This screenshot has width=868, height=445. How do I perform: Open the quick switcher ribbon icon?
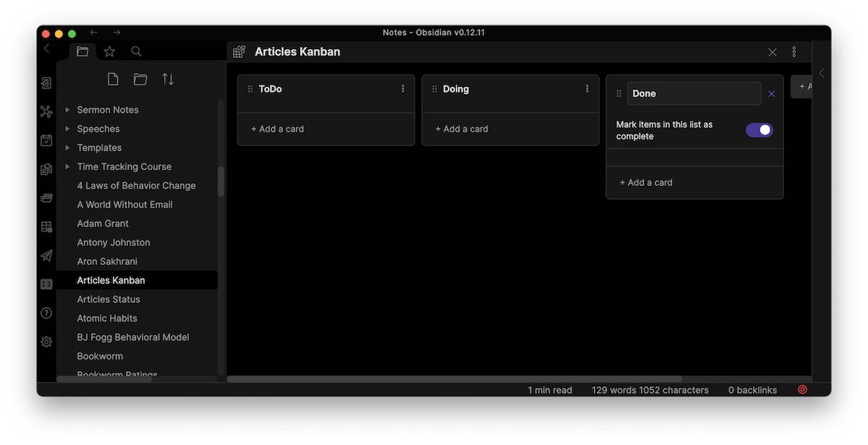pyautogui.click(x=46, y=83)
